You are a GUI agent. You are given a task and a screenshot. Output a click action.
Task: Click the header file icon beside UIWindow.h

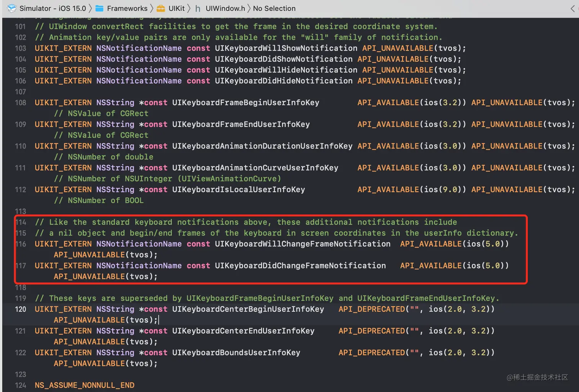click(198, 8)
